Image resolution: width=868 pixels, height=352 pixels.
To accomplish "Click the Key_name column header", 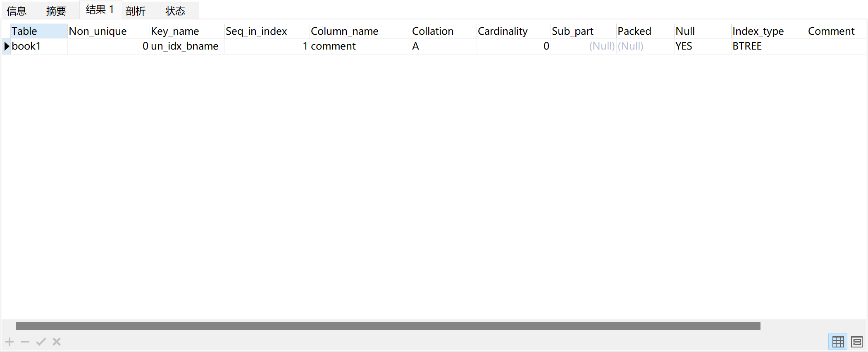I will [x=175, y=31].
